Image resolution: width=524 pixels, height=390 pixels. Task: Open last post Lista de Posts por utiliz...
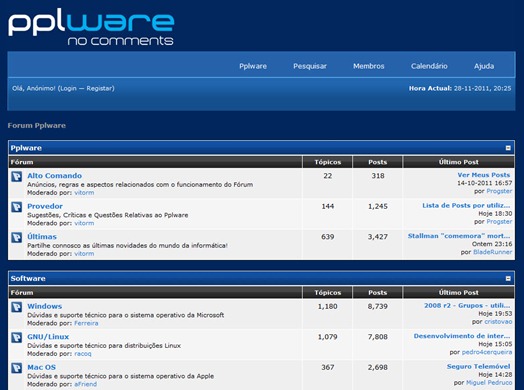466,206
